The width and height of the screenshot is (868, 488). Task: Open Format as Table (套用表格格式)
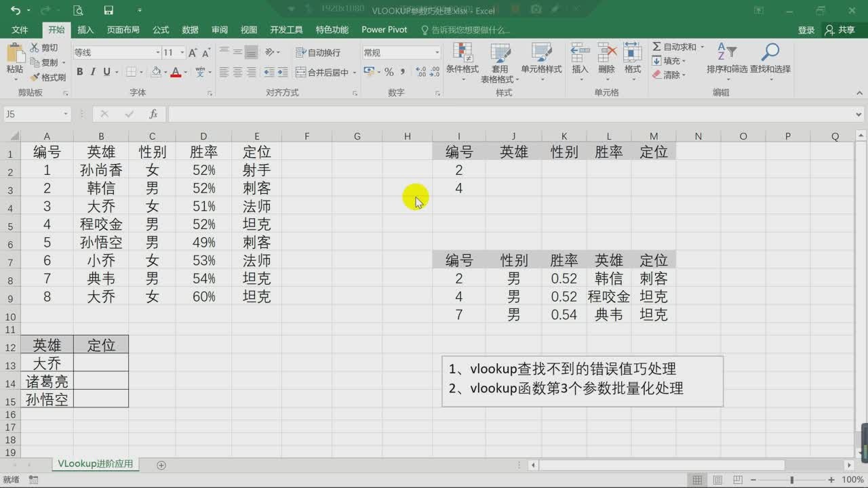[x=500, y=63]
